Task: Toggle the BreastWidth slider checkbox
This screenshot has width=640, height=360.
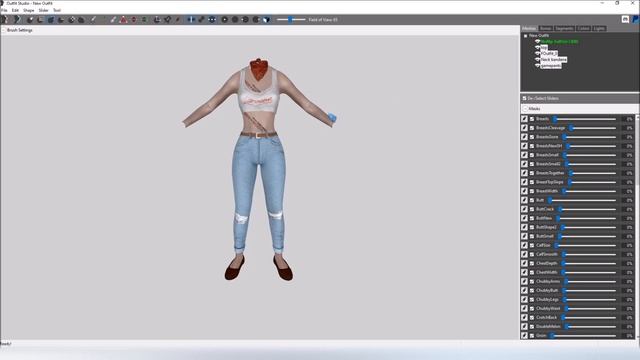Action: point(532,191)
